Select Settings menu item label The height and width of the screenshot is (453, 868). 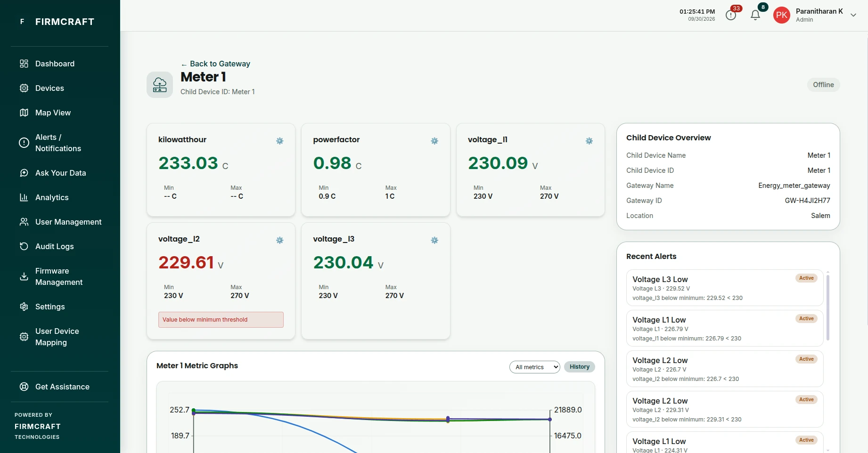click(x=50, y=307)
